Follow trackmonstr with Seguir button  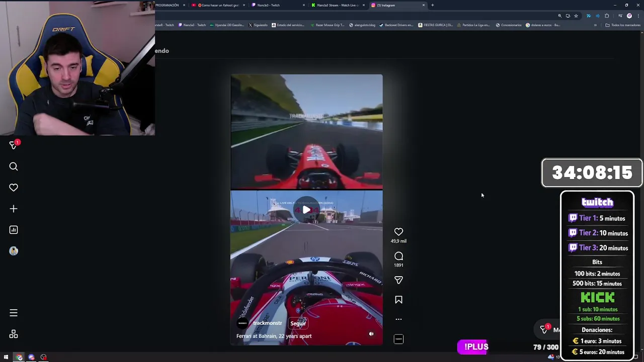tap(298, 323)
